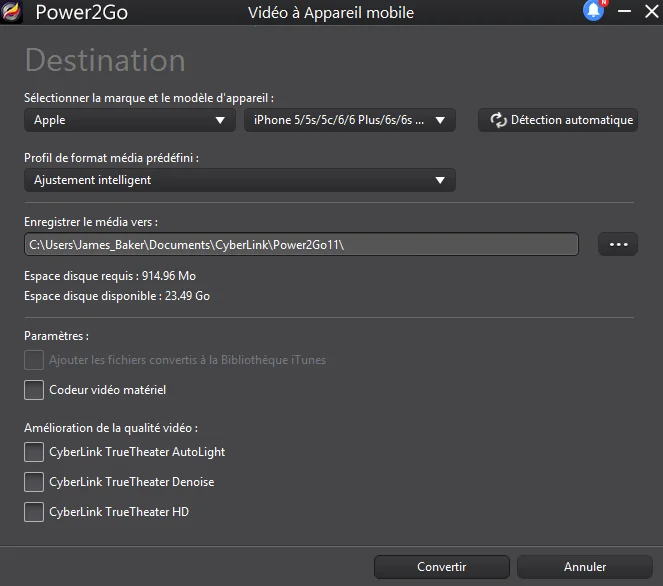Screen dimensions: 663x586
Task: Click 'Espace disque requis : 914.96 Mo' text
Action: 110,276
